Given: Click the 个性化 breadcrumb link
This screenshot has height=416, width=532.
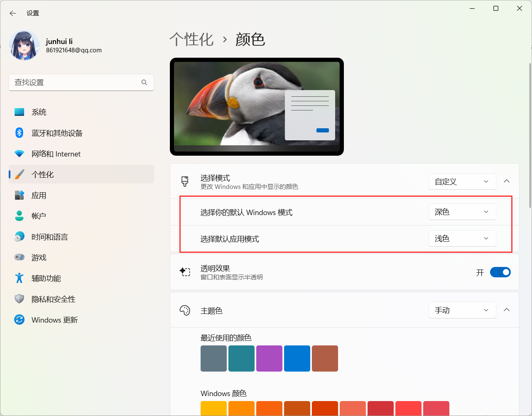Looking at the screenshot, I should (191, 39).
